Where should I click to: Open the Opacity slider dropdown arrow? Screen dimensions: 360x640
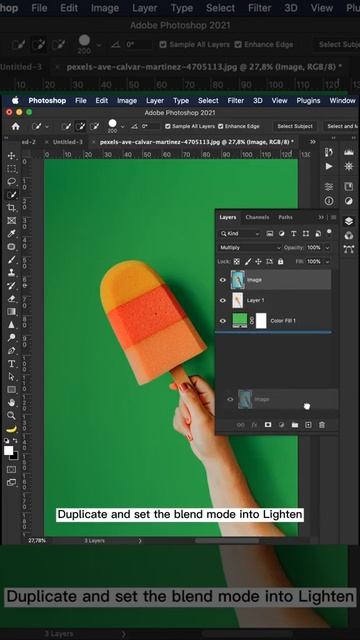point(327,248)
